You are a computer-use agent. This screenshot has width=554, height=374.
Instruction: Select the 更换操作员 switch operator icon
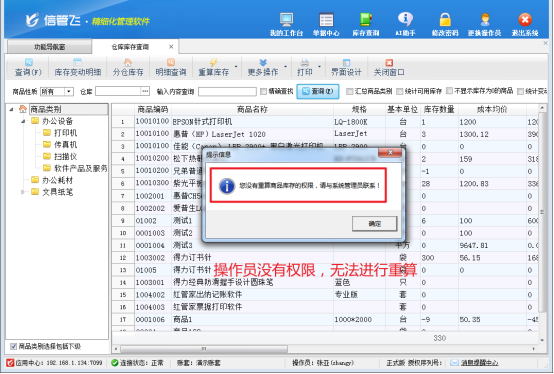click(484, 24)
